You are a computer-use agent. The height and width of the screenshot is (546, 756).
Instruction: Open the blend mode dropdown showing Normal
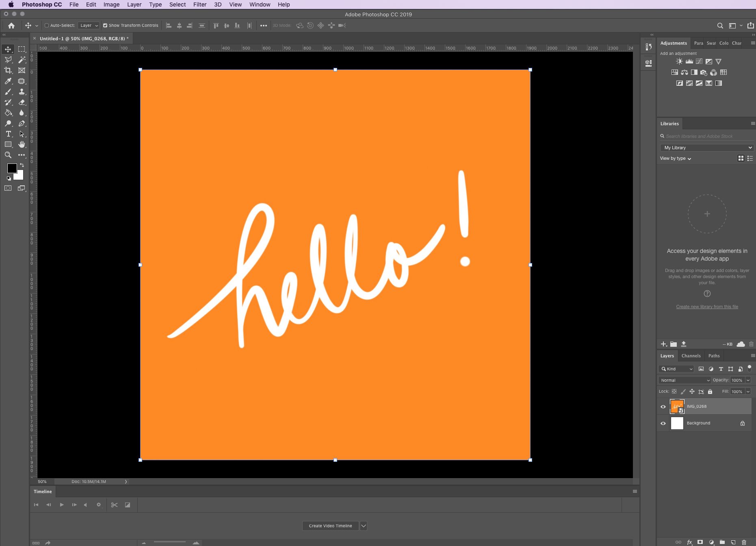(x=685, y=380)
